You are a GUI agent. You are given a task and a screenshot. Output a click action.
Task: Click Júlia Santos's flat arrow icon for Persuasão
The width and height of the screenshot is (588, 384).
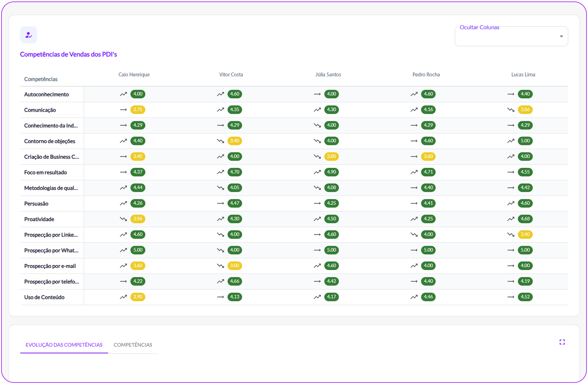tap(317, 203)
